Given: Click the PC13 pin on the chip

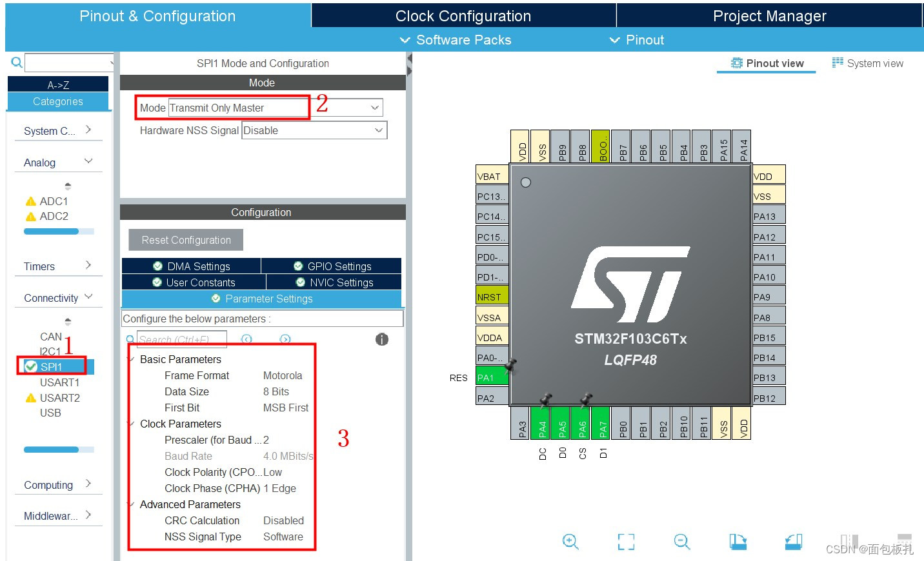Looking at the screenshot, I should [492, 196].
